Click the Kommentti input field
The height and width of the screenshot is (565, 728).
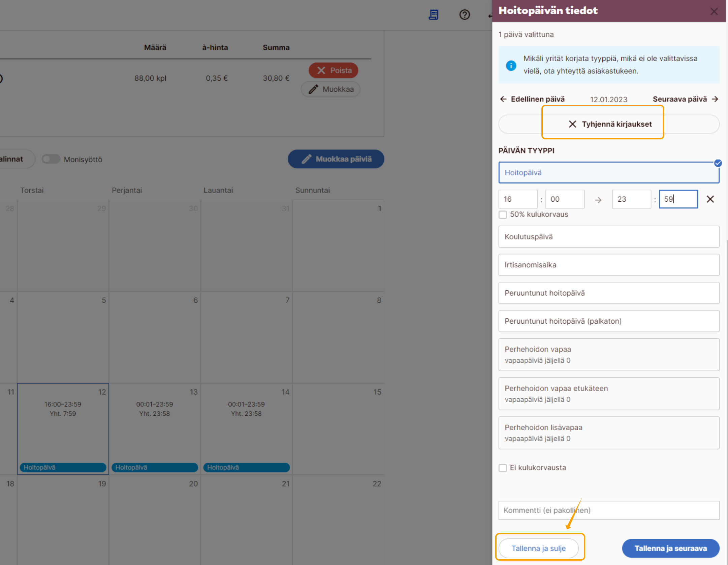pos(608,510)
